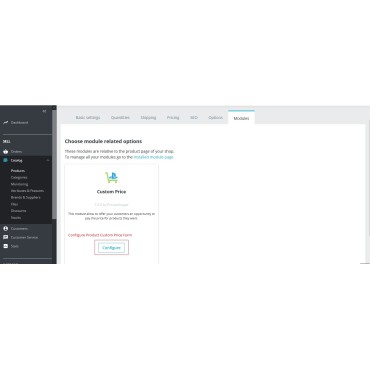The image size is (370, 370).
Task: Open Customer Service in the sidebar
Action: pyautogui.click(x=24, y=237)
